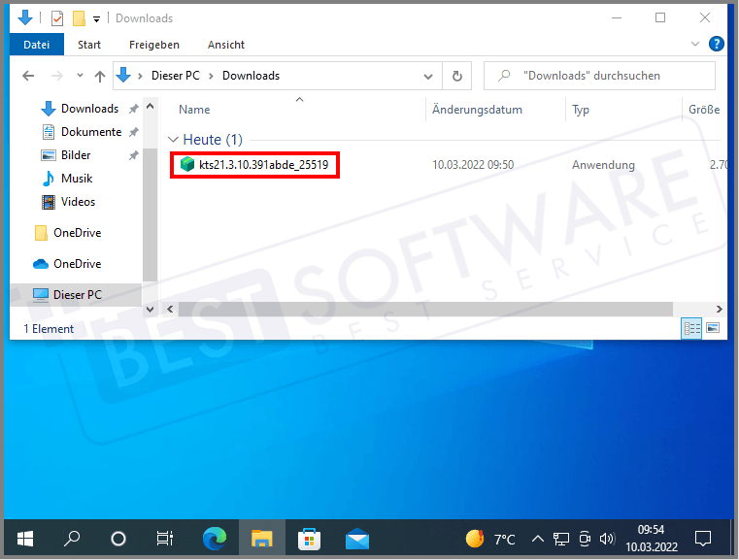Click the pin icon next to Bilder
Image resolution: width=739 pixels, height=560 pixels.
[134, 155]
